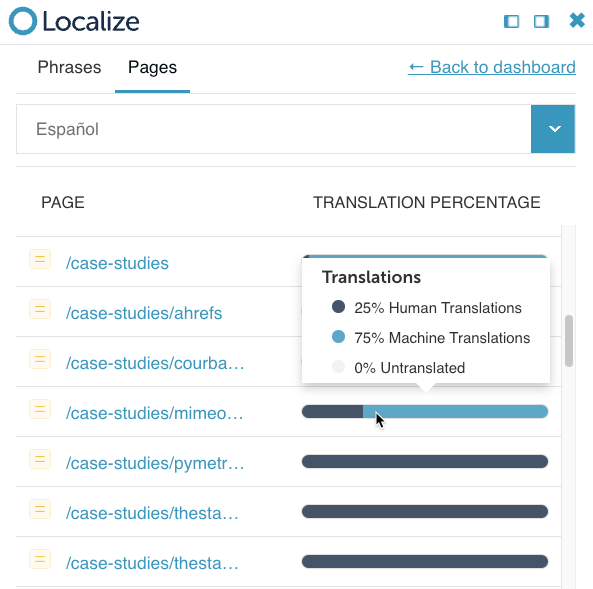Screen dimensions: 593x589
Task: Go back to dashboard link
Action: point(492,67)
